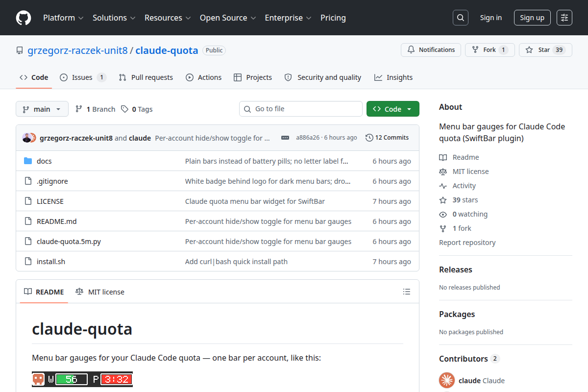Click the scales icon beside MIT license
The image size is (588, 392).
pos(443,171)
